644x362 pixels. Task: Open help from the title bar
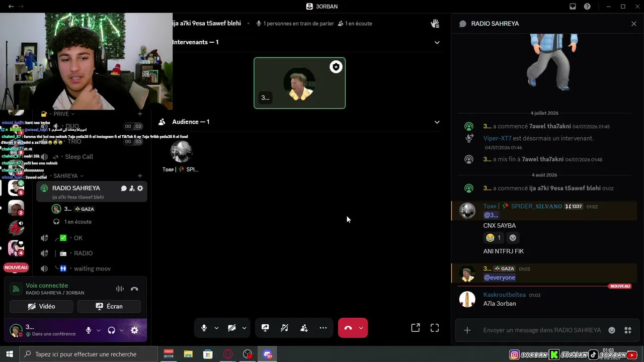[x=587, y=7]
